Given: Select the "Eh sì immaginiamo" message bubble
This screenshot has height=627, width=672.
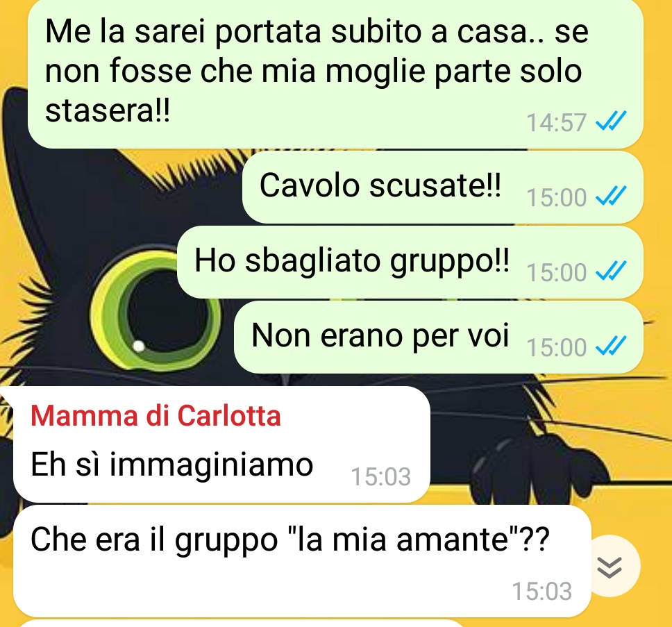Looking at the screenshot, I should click(x=221, y=444).
